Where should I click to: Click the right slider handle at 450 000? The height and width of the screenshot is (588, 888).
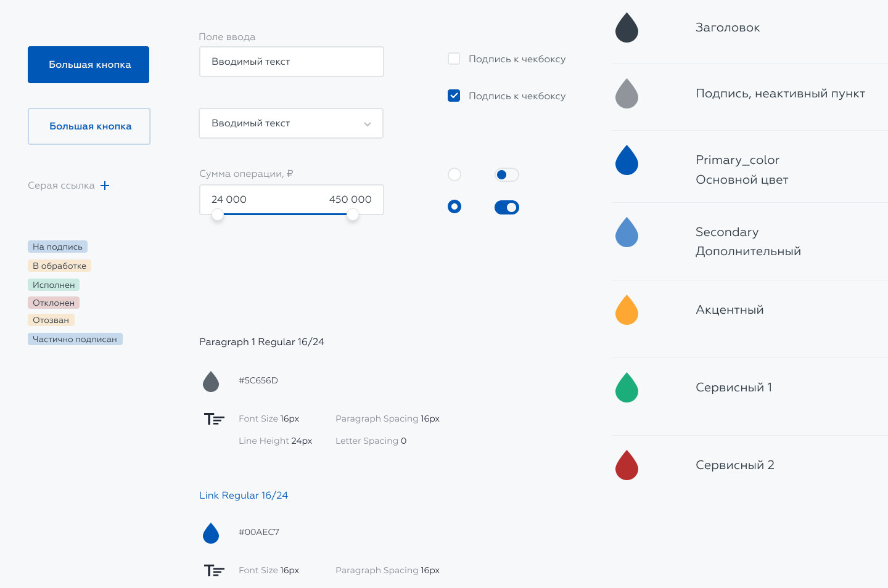[353, 214]
